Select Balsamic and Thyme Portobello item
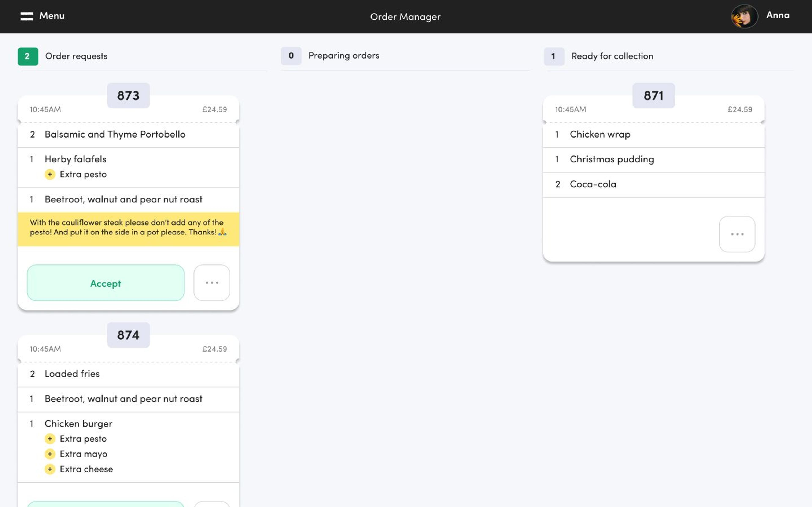The width and height of the screenshot is (812, 507). 115,135
